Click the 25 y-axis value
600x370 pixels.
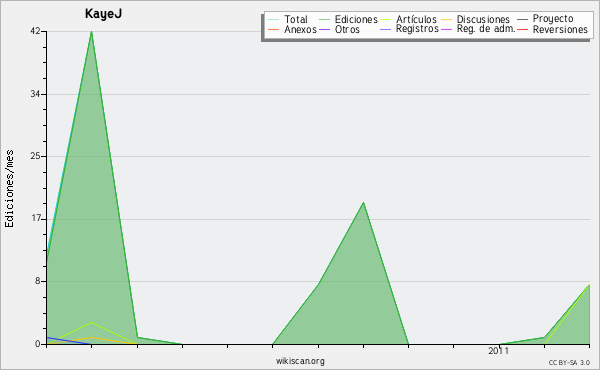pyautogui.click(x=35, y=156)
